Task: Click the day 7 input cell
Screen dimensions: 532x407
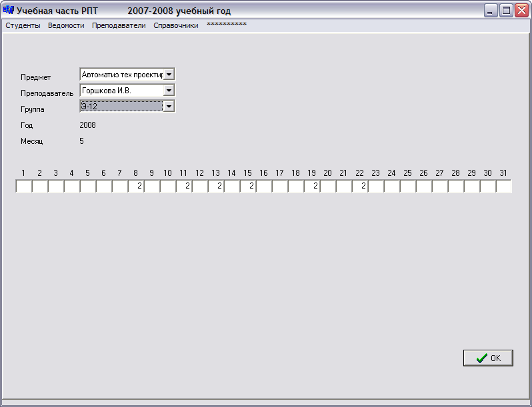Action: (x=120, y=186)
